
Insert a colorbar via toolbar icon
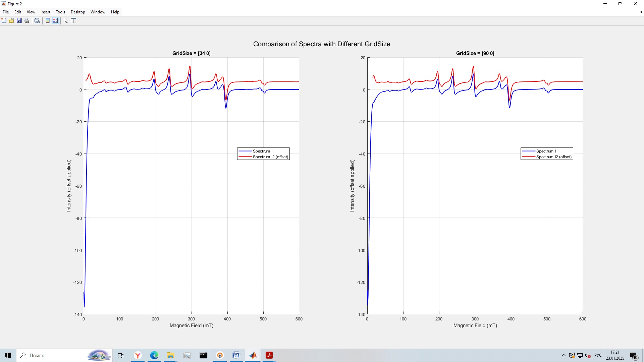click(48, 21)
